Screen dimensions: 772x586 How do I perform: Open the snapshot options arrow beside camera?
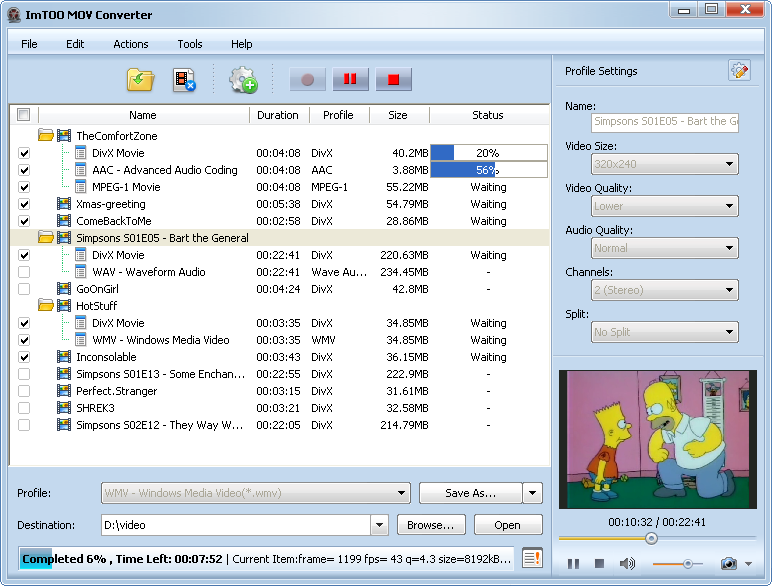tap(748, 564)
